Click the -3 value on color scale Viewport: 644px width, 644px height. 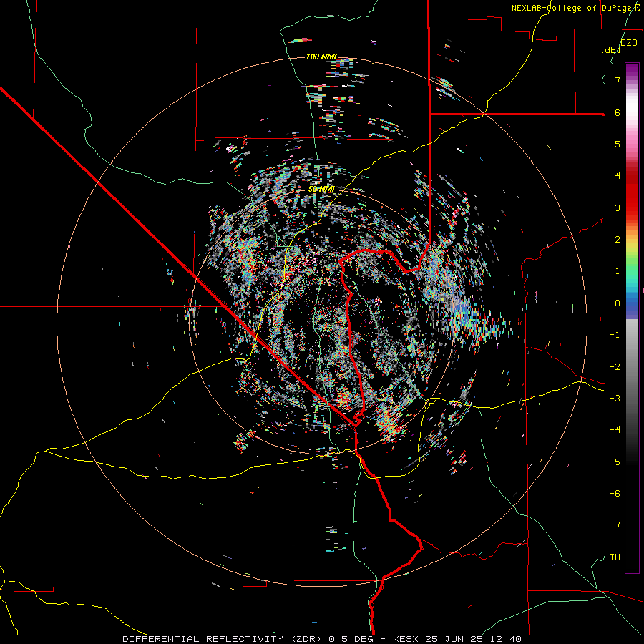coord(615,399)
